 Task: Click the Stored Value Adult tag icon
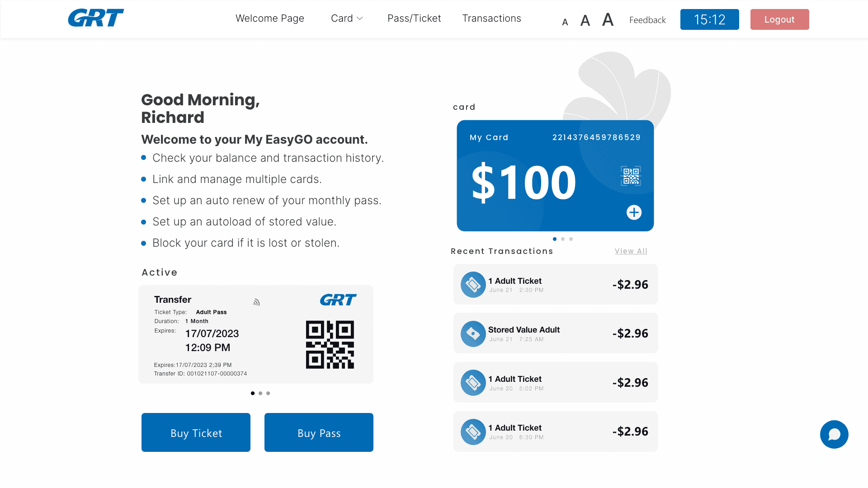473,333
